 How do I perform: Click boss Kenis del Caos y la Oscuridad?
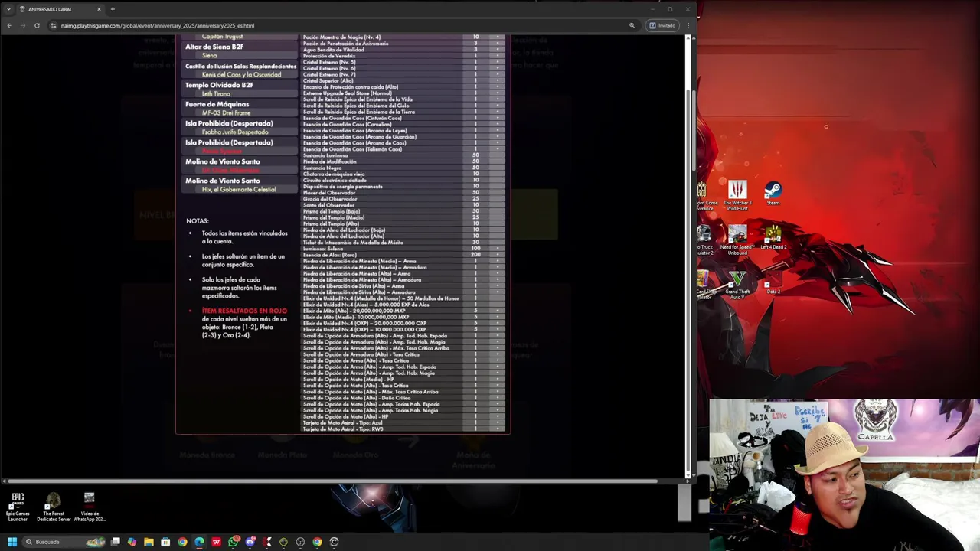click(x=241, y=75)
